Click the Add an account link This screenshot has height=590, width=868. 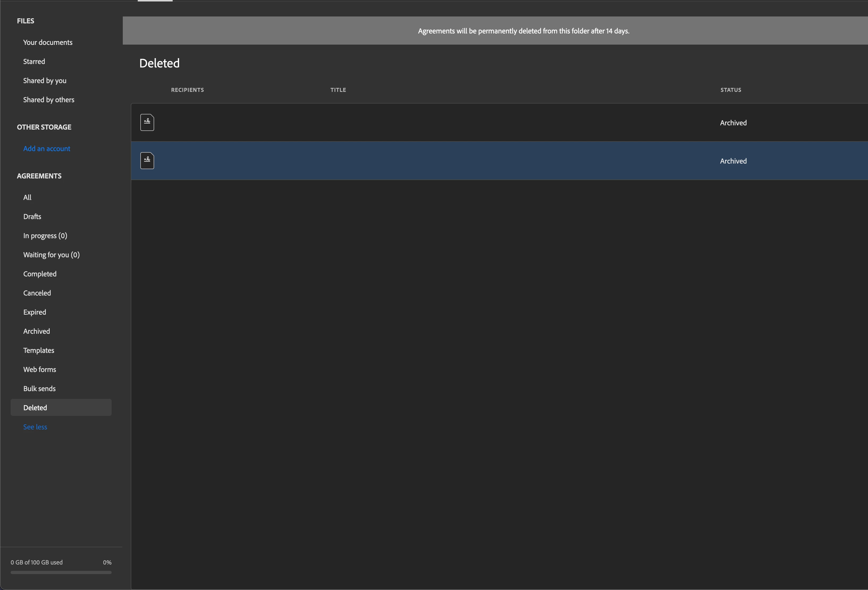[47, 148]
